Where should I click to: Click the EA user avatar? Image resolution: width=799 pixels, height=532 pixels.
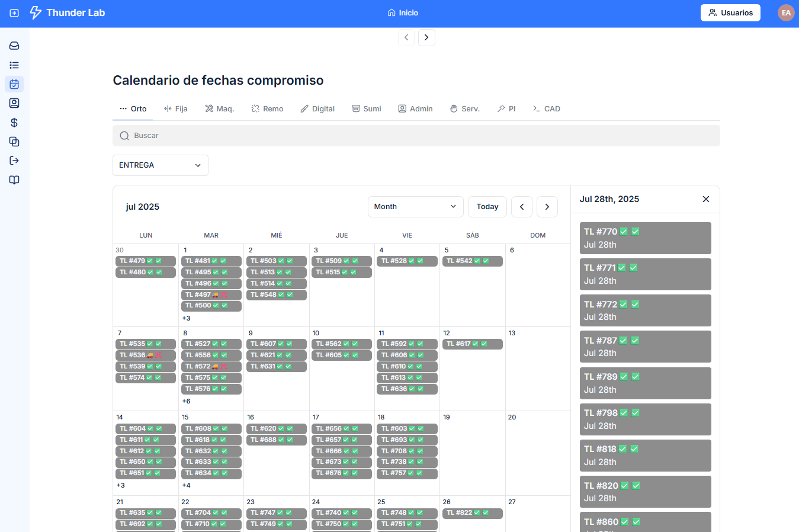click(x=786, y=12)
